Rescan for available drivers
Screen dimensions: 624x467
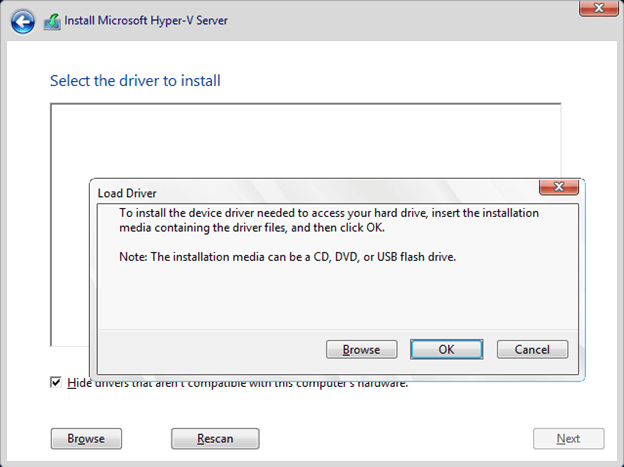215,438
